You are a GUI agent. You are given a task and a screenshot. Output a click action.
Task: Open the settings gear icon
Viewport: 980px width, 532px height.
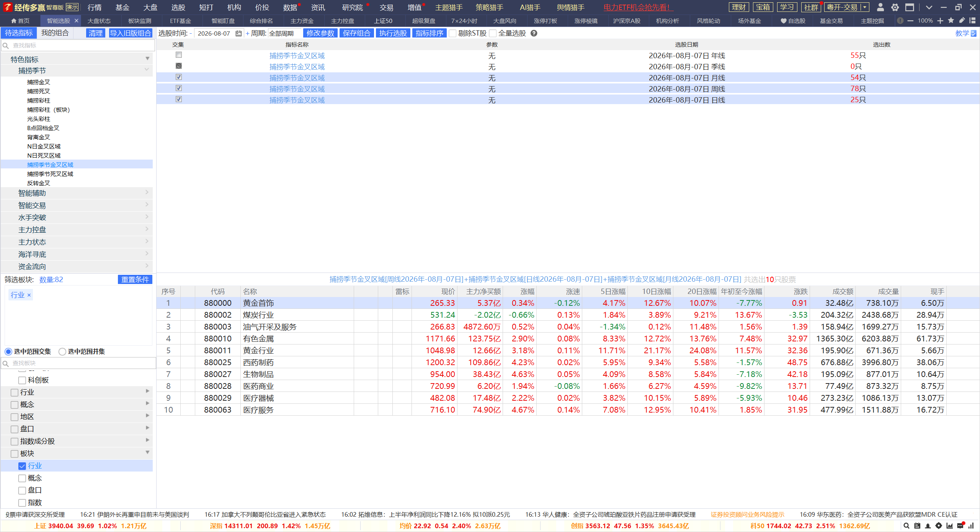(x=895, y=7)
